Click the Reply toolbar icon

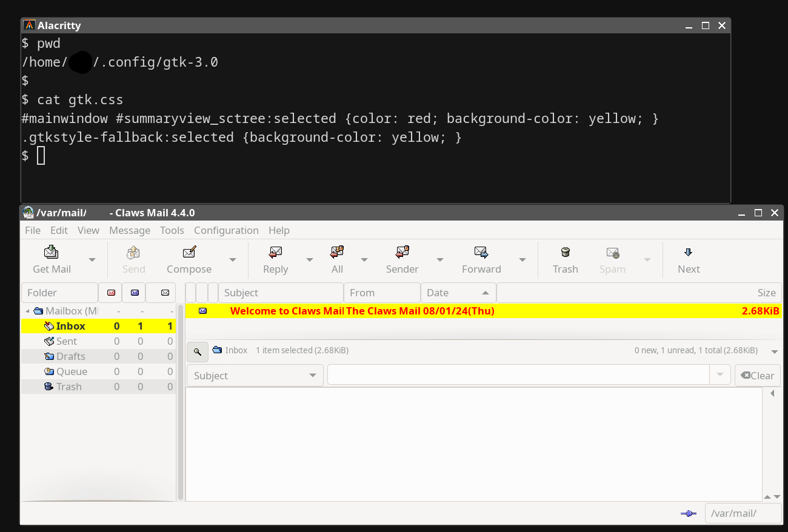point(275,252)
